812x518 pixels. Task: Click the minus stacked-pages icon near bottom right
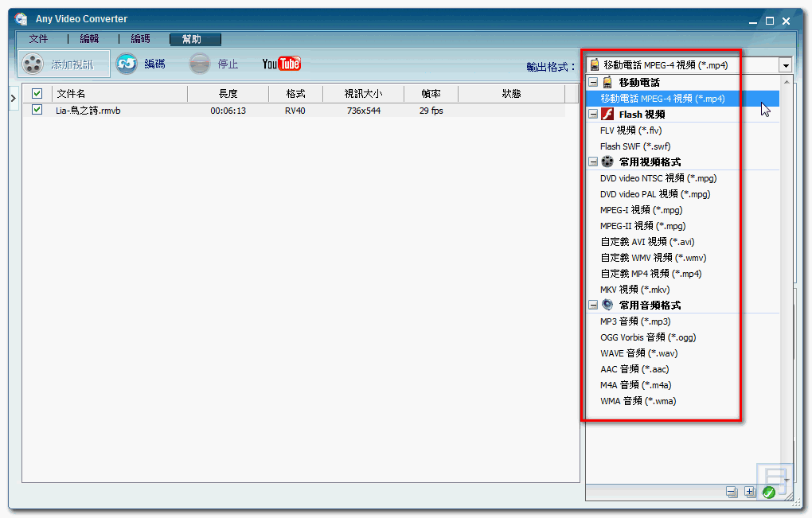(731, 492)
